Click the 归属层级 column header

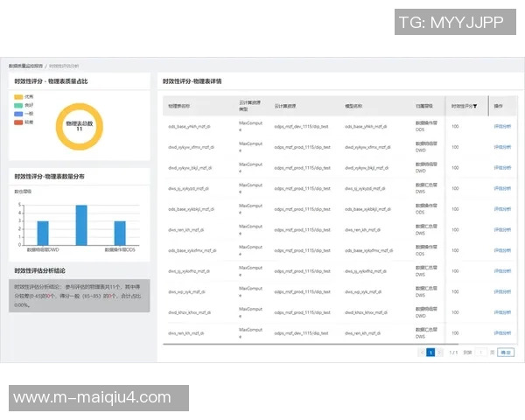(x=423, y=106)
